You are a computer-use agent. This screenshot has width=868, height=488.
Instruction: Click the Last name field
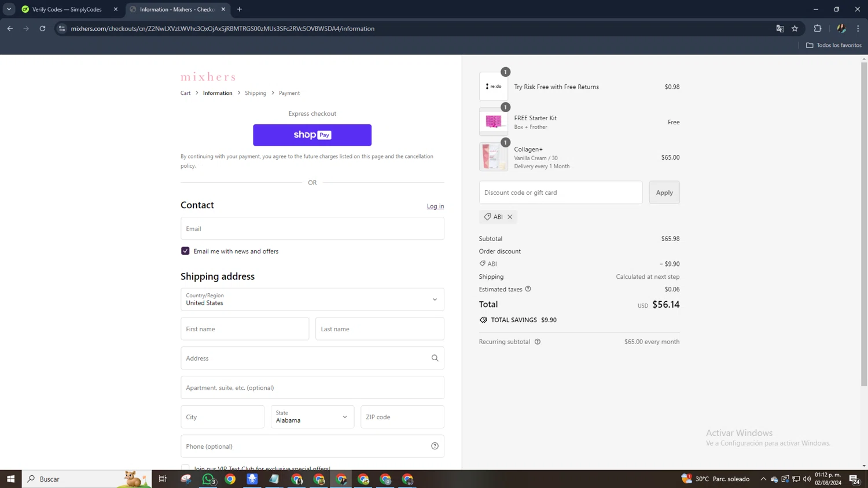(380, 329)
